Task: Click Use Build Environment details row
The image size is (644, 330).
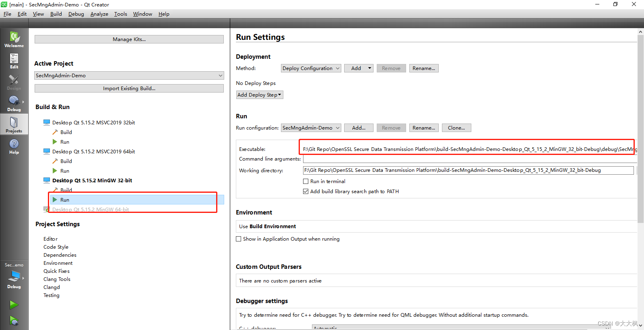Action: pyautogui.click(x=436, y=227)
